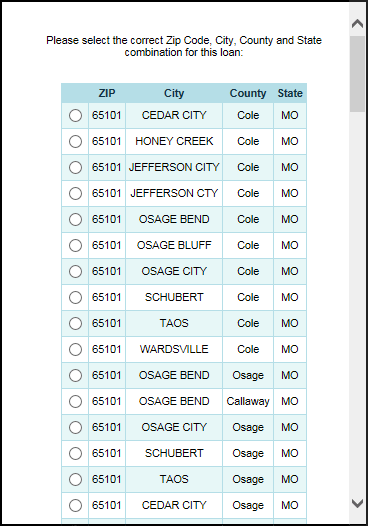Choose CEDAR CITY in Osage county
The width and height of the screenshot is (368, 526).
tap(75, 505)
